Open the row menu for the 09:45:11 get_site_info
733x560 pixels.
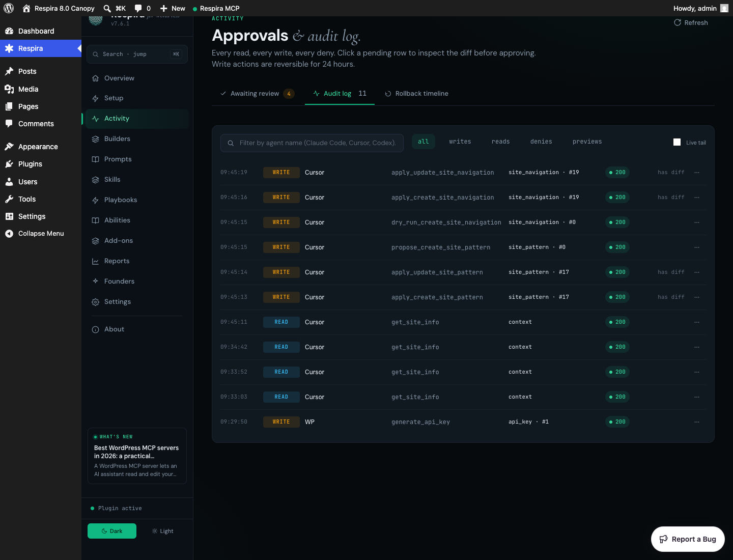(697, 322)
